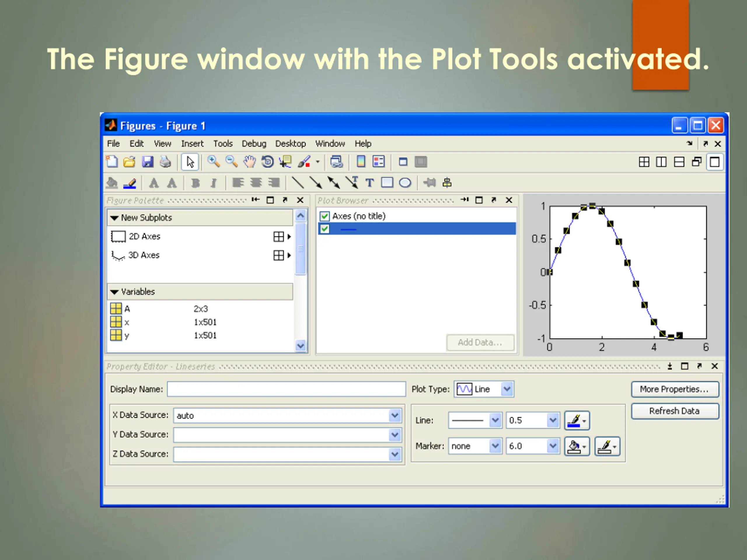The width and height of the screenshot is (747, 560).
Task: Select the Edit Plot arrow tool
Action: (190, 162)
